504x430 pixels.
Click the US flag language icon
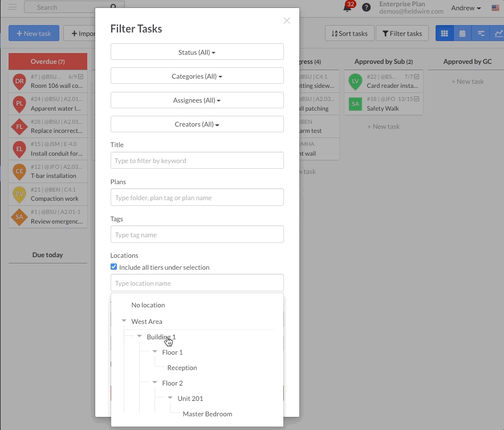pyautogui.click(x=495, y=8)
